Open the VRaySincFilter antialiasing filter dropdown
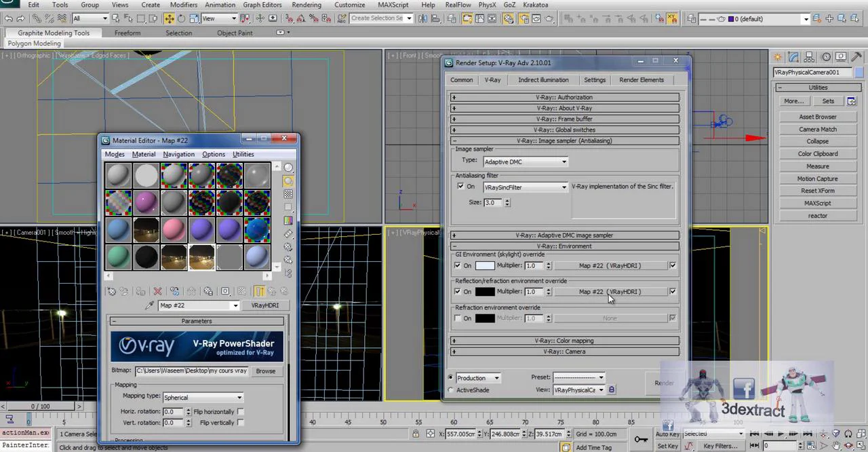The image size is (868, 452). tap(526, 187)
